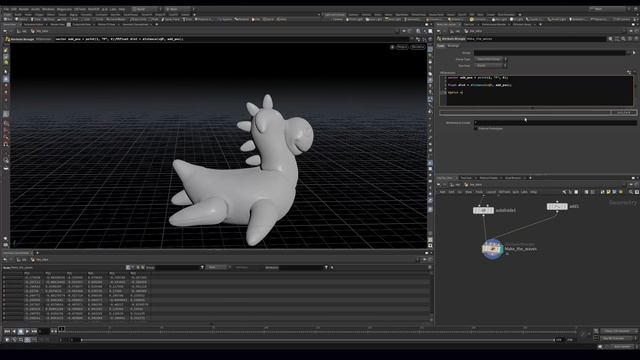Image resolution: width=640 pixels, height=360 pixels.
Task: Click the parameter pane search icon
Action: tap(623, 39)
